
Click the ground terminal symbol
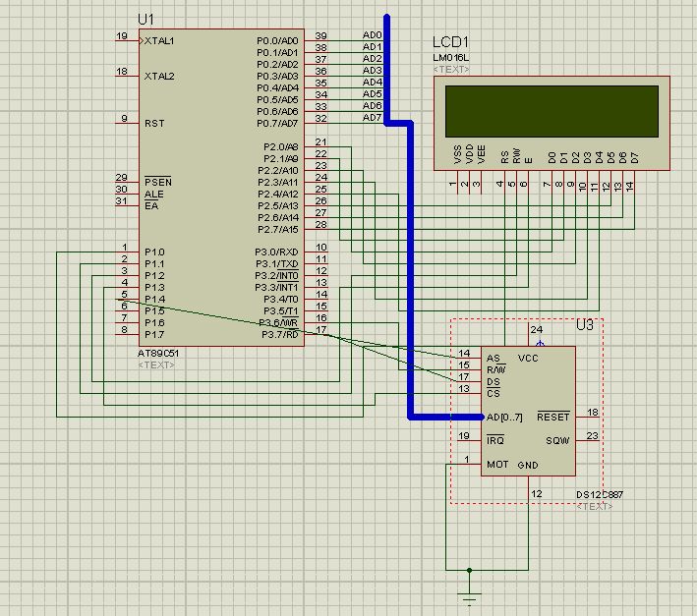coord(471,598)
